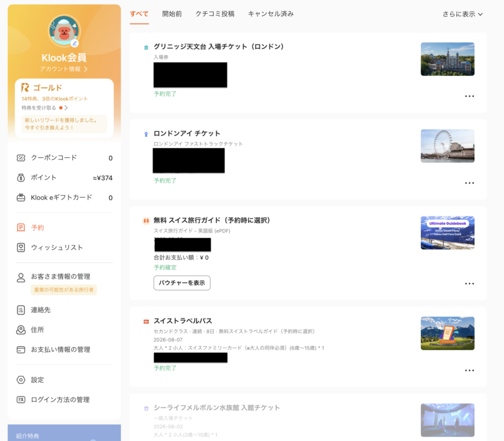504x441 pixels.
Task: Click the 設定 settings icon
Action: click(x=21, y=380)
